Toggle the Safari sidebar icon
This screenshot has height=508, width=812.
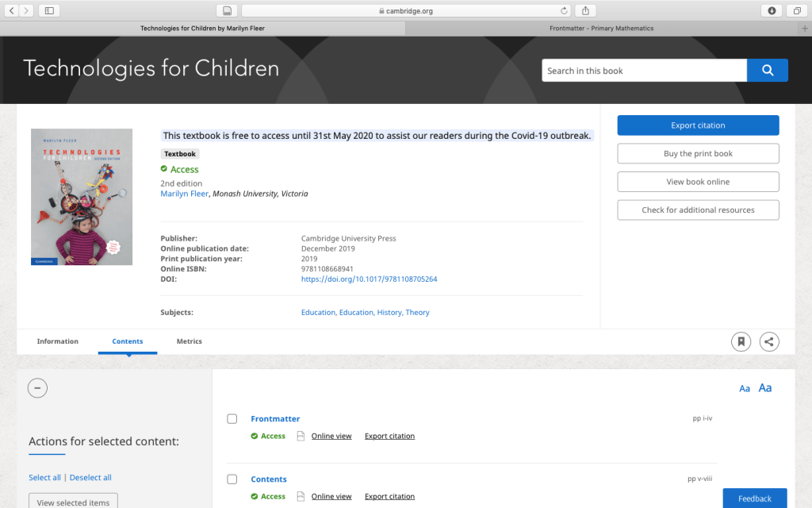pos(49,10)
